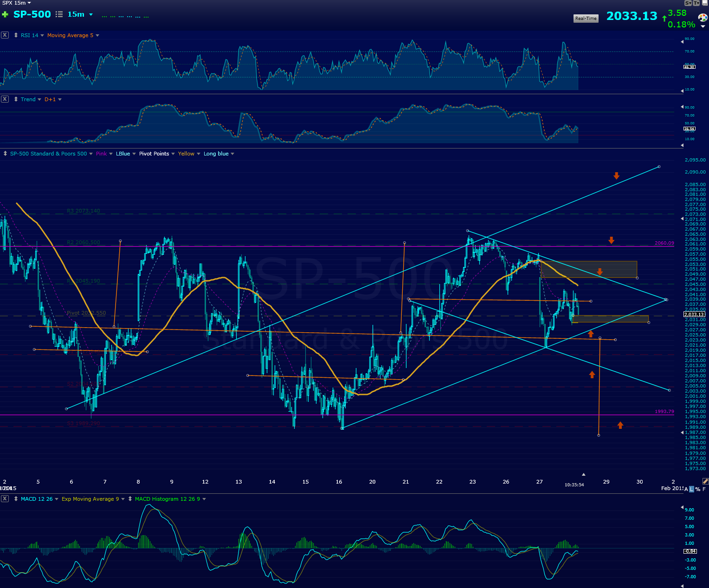The image size is (709, 588).
Task: Click the Trend panel move up-down arrow icon
Action: pos(16,99)
